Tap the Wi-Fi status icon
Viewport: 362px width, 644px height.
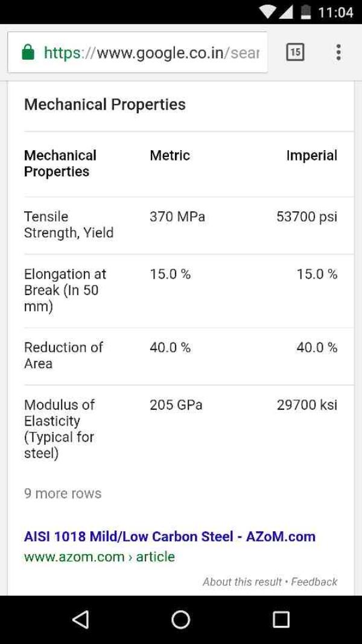(266, 12)
